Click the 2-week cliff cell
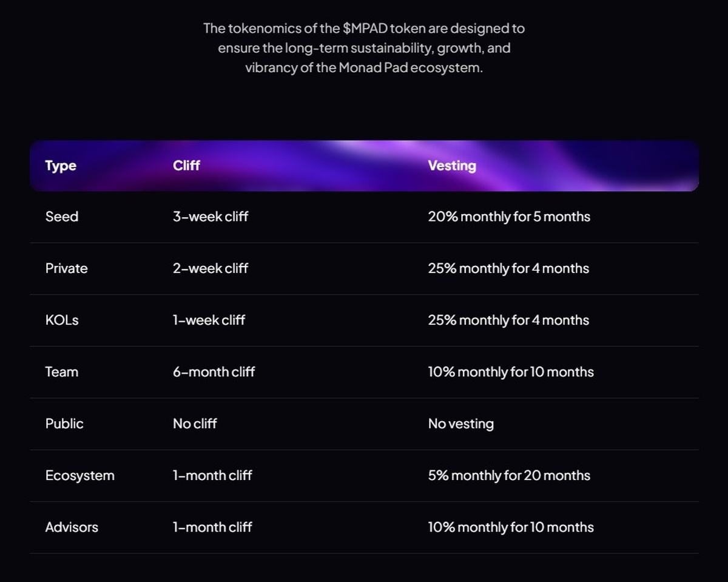728x582 pixels. [x=211, y=268]
